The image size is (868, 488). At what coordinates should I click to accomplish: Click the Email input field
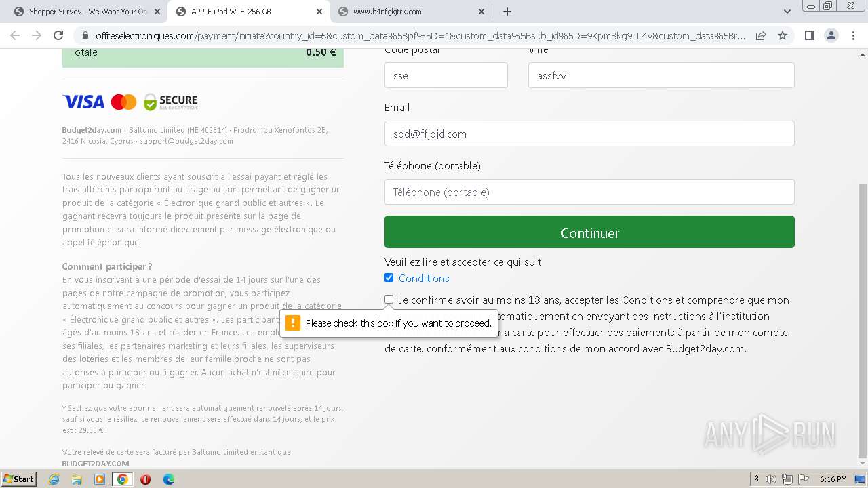click(589, 134)
